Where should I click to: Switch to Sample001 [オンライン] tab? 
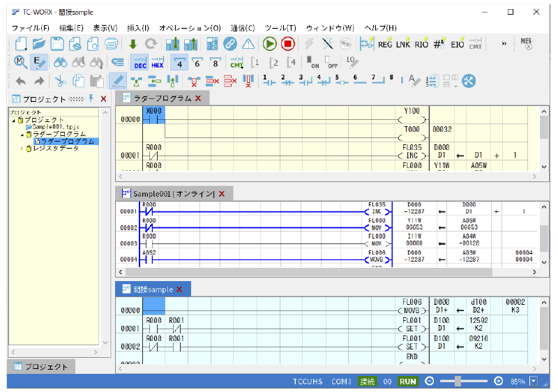[174, 194]
